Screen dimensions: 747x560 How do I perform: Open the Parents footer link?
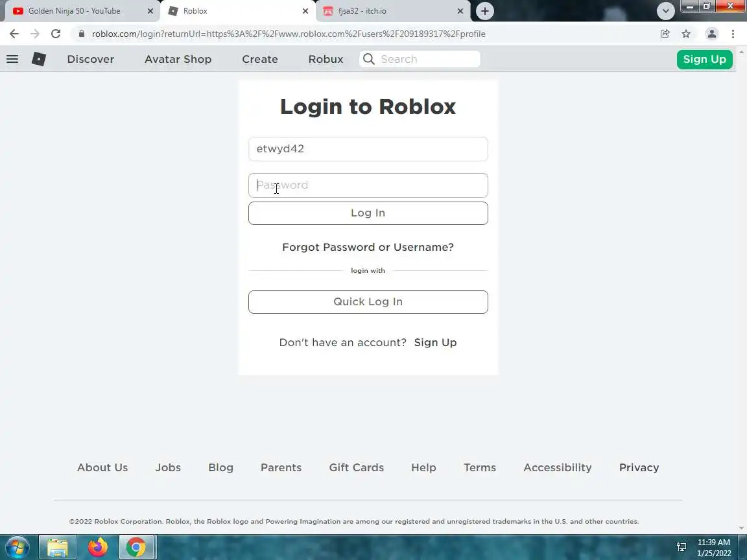coord(281,467)
